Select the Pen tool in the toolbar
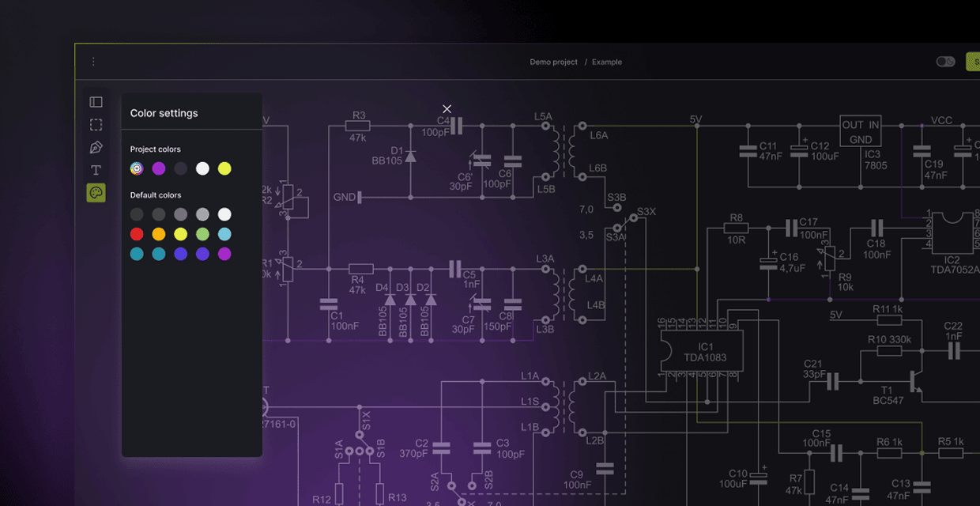The height and width of the screenshot is (506, 980). [x=96, y=147]
